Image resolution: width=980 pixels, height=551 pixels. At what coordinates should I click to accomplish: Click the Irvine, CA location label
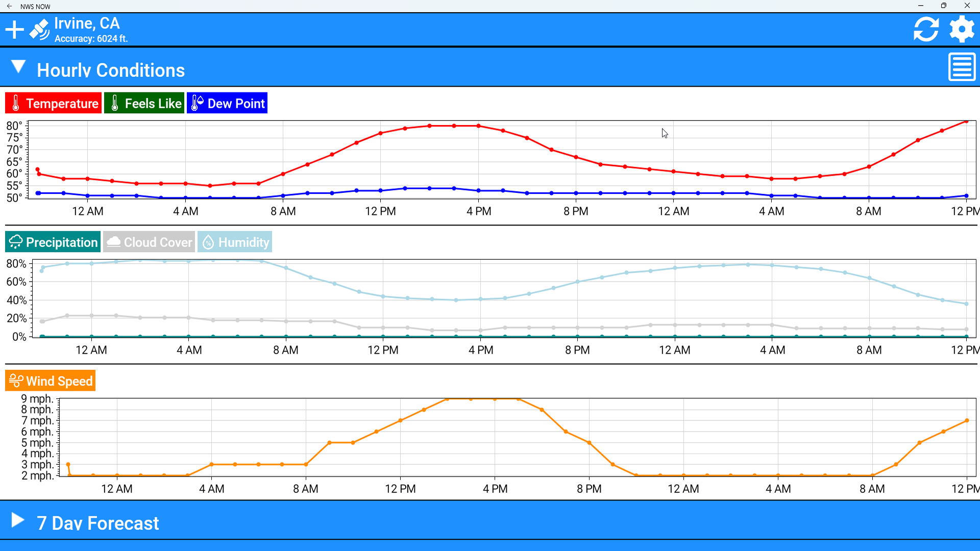(x=87, y=23)
